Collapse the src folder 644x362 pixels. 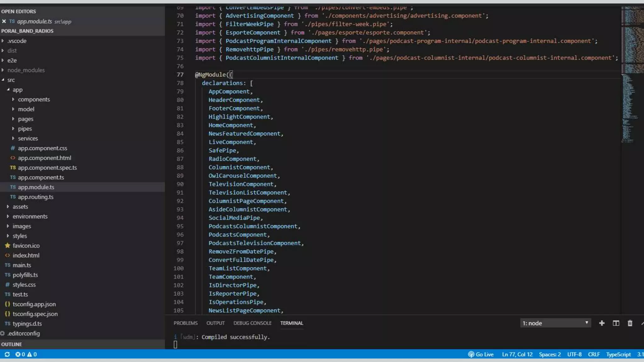click(x=11, y=80)
